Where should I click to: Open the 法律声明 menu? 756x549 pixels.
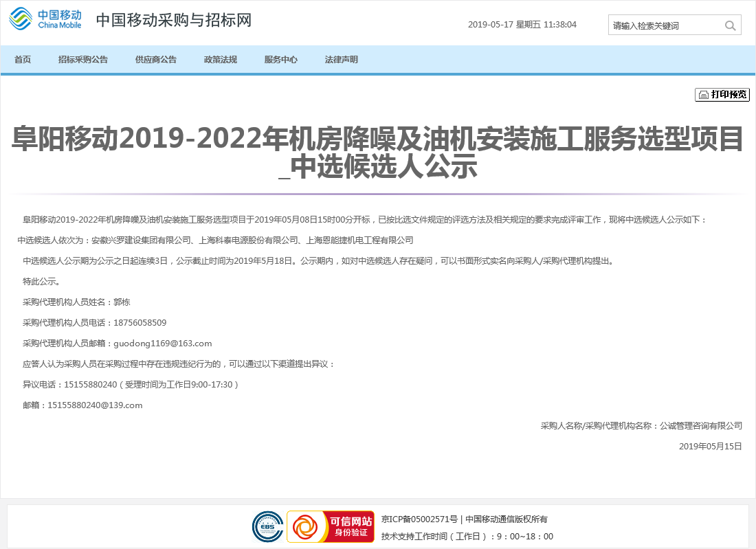[342, 60]
